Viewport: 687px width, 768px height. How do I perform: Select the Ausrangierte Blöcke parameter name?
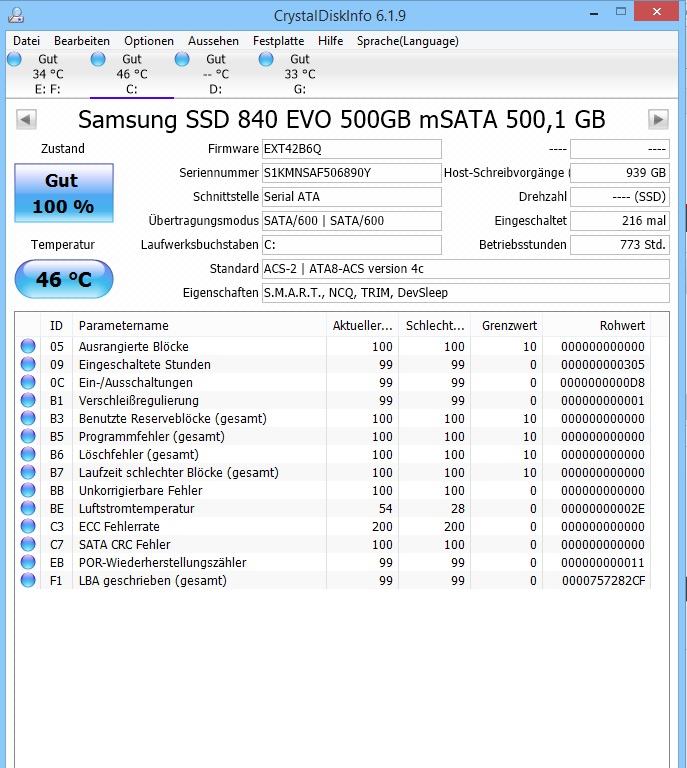(x=134, y=346)
